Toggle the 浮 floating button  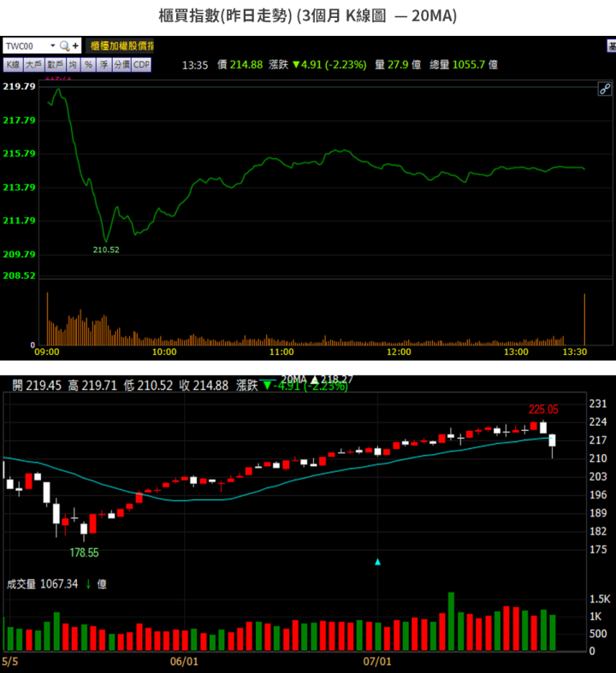(x=104, y=65)
